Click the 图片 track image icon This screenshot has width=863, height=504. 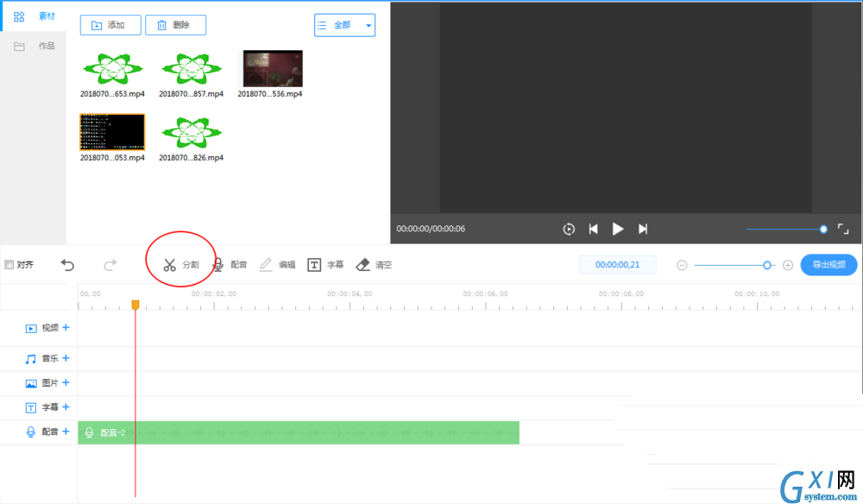[31, 383]
